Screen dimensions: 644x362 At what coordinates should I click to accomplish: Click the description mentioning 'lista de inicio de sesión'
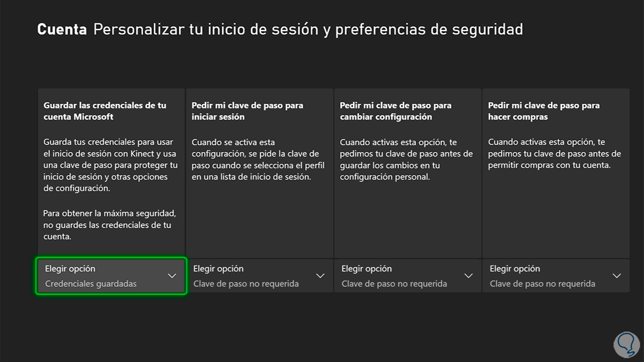(255, 159)
